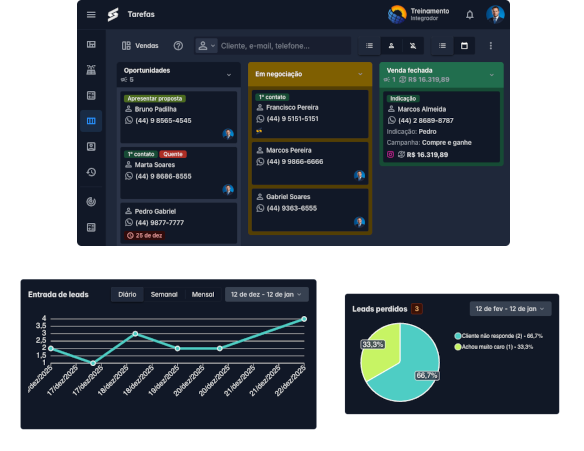This screenshot has width=584, height=451.
Task: Switch to list view
Action: coord(442,46)
